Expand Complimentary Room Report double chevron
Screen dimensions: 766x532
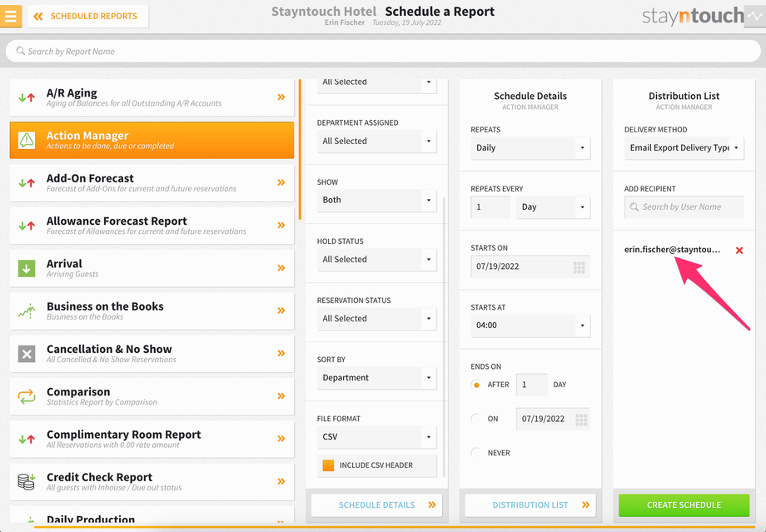[281, 439]
